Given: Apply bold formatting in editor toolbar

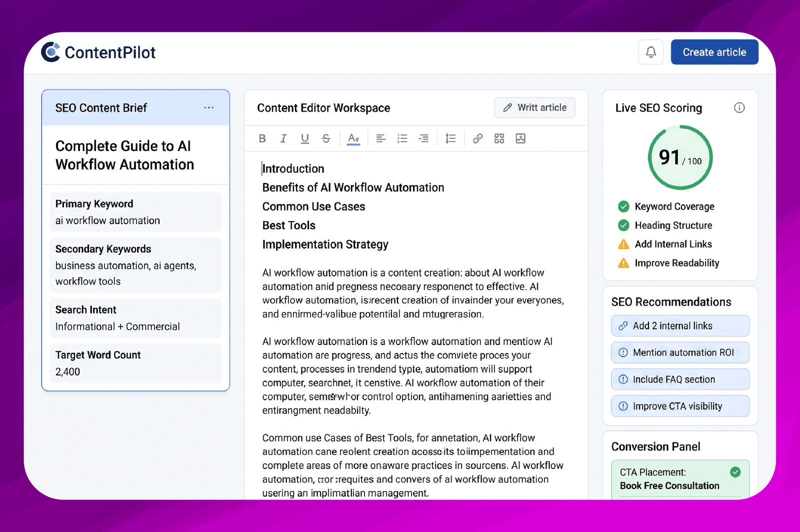Looking at the screenshot, I should (x=262, y=138).
